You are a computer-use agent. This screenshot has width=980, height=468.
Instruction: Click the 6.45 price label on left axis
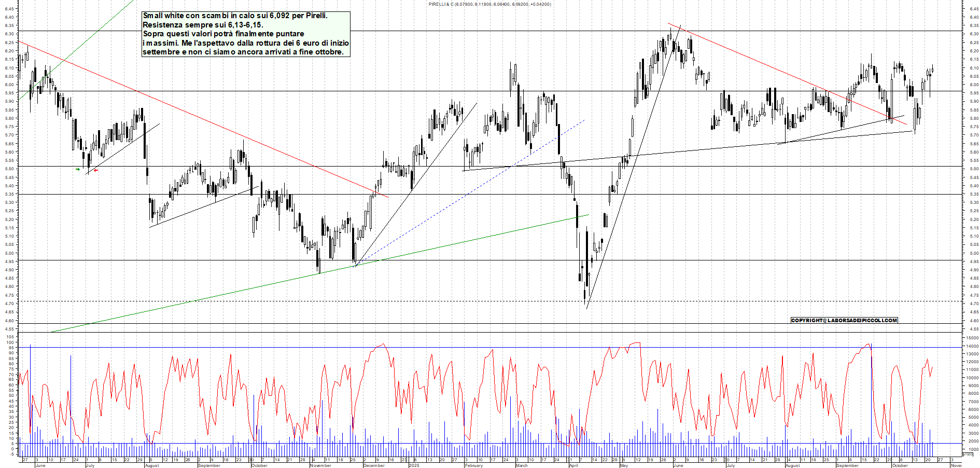coord(9,9)
